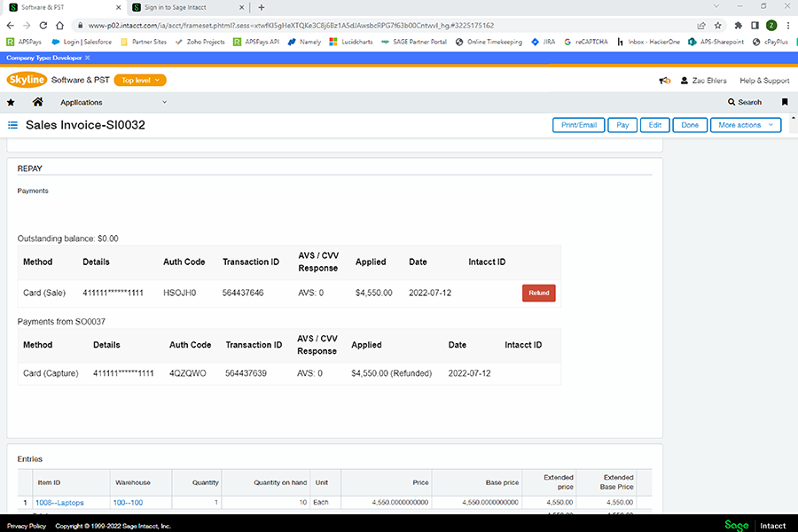Image resolution: width=798 pixels, height=532 pixels.
Task: Click the red Refund button
Action: tap(538, 293)
